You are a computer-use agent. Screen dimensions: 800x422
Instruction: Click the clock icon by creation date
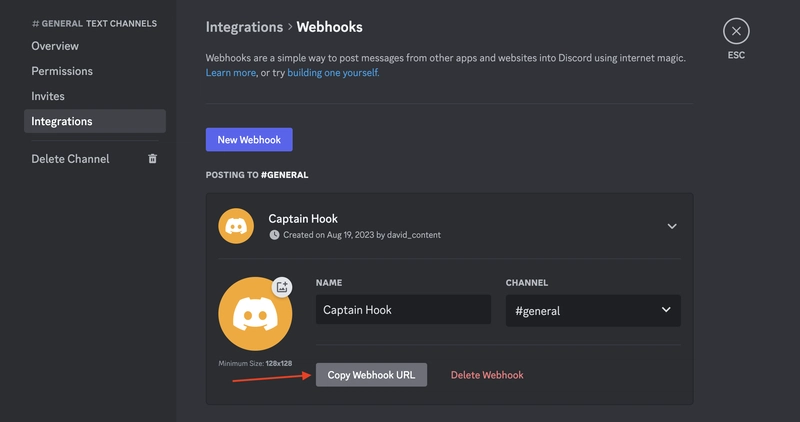click(274, 235)
